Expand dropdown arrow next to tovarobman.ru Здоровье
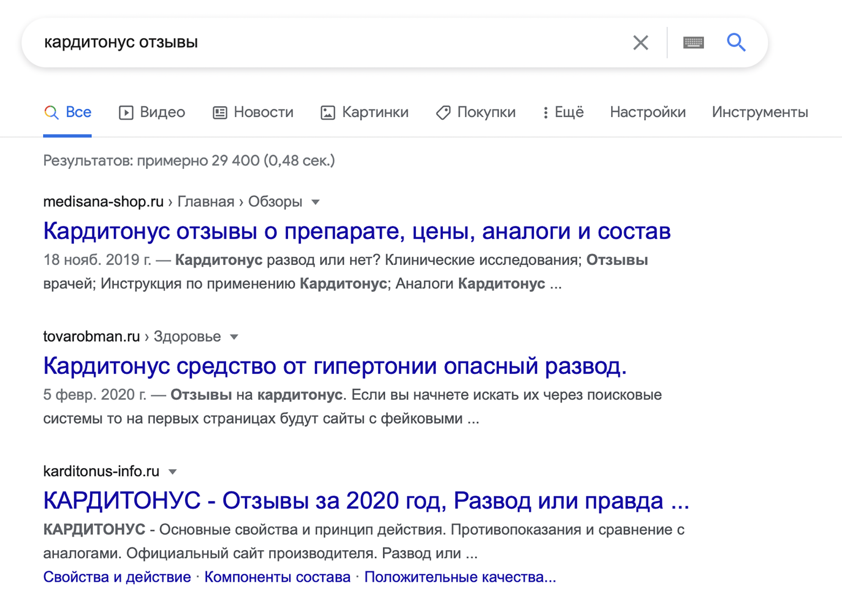842x616 pixels. [x=234, y=337]
